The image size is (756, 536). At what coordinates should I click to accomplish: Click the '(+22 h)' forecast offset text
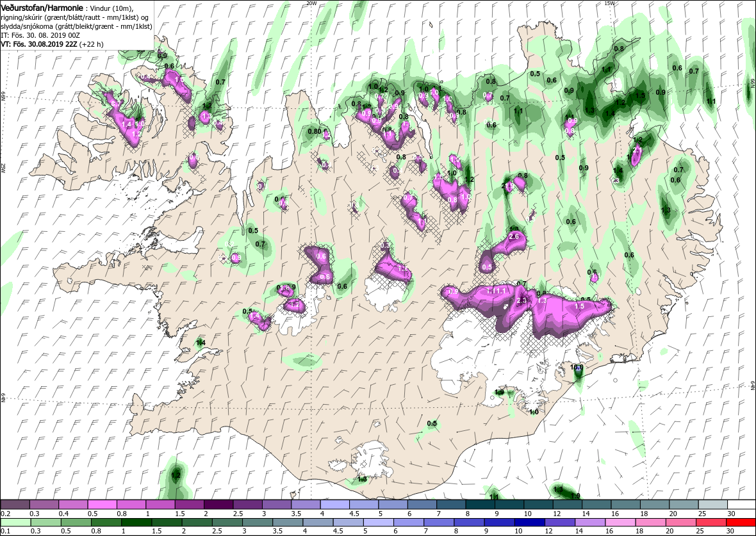pos(91,44)
